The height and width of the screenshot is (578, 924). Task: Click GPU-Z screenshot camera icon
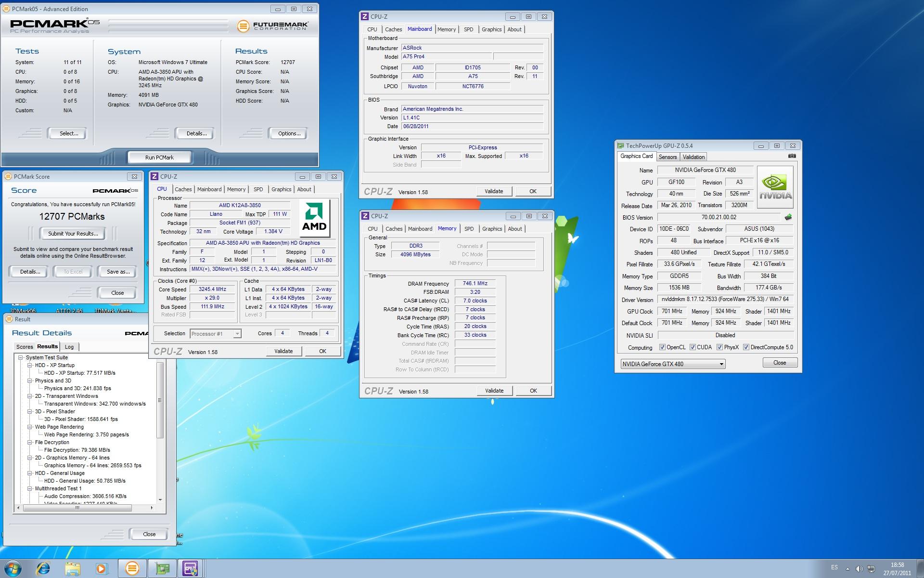[x=792, y=156]
